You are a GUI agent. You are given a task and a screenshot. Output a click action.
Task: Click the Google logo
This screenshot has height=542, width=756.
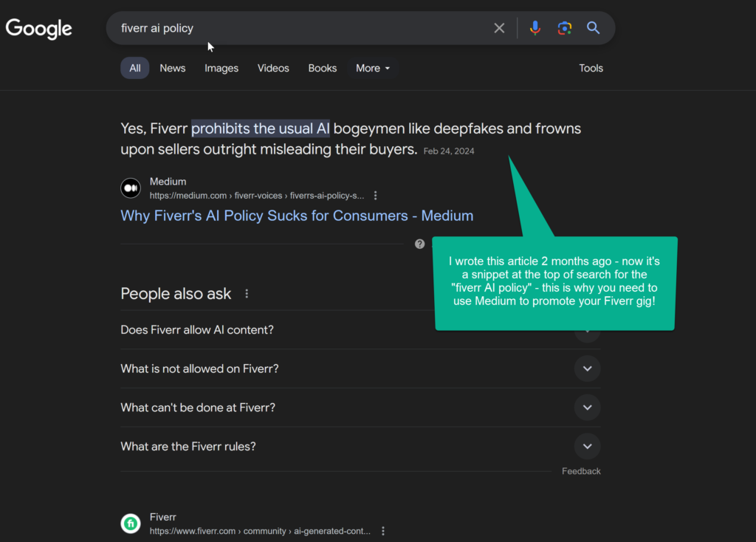pyautogui.click(x=39, y=29)
